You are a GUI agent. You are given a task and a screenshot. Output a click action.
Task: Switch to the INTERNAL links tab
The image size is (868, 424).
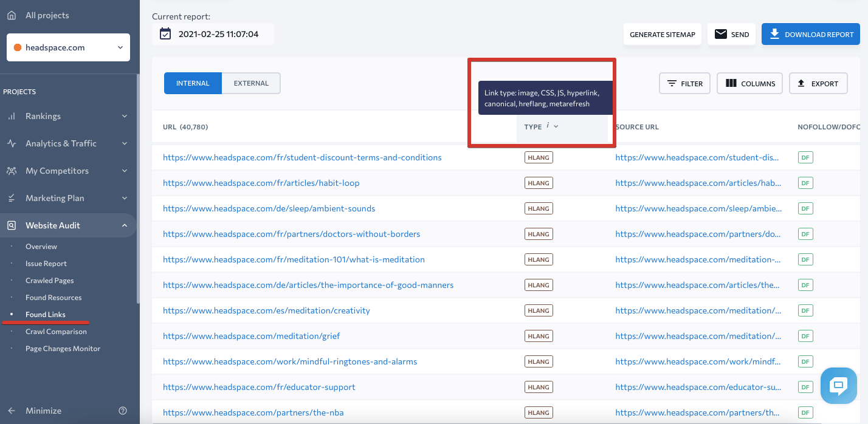193,83
